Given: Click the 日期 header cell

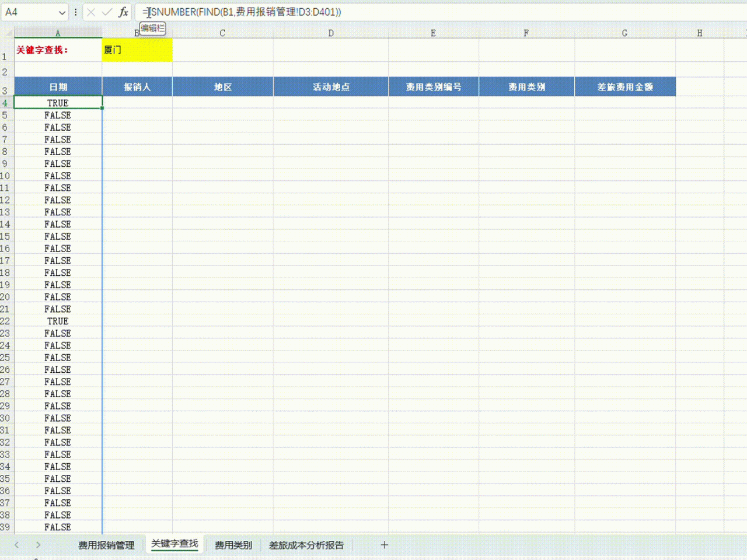Looking at the screenshot, I should (x=58, y=86).
